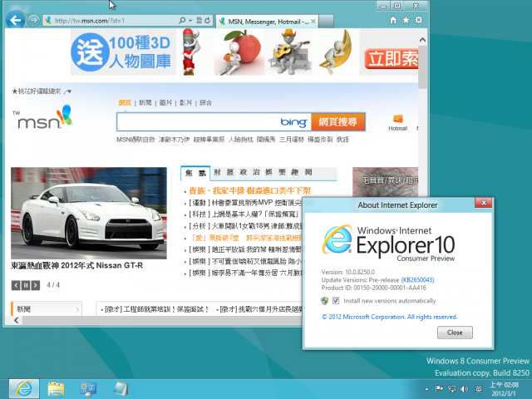
Task: Open the [運動] MVP news link
Action: [x=244, y=203]
